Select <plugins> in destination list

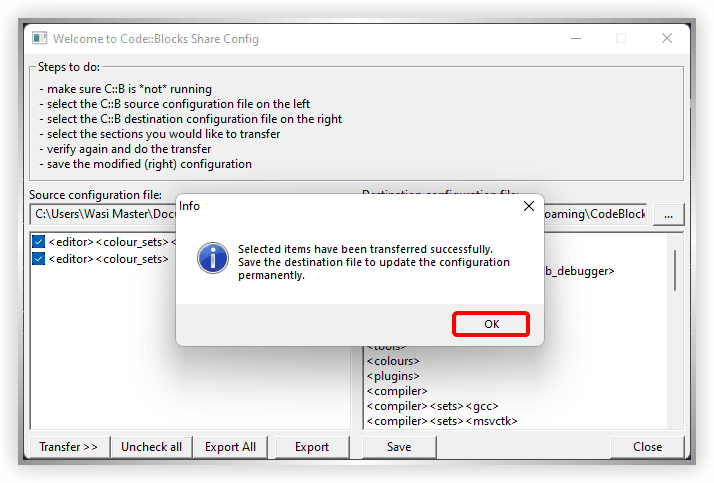393,376
